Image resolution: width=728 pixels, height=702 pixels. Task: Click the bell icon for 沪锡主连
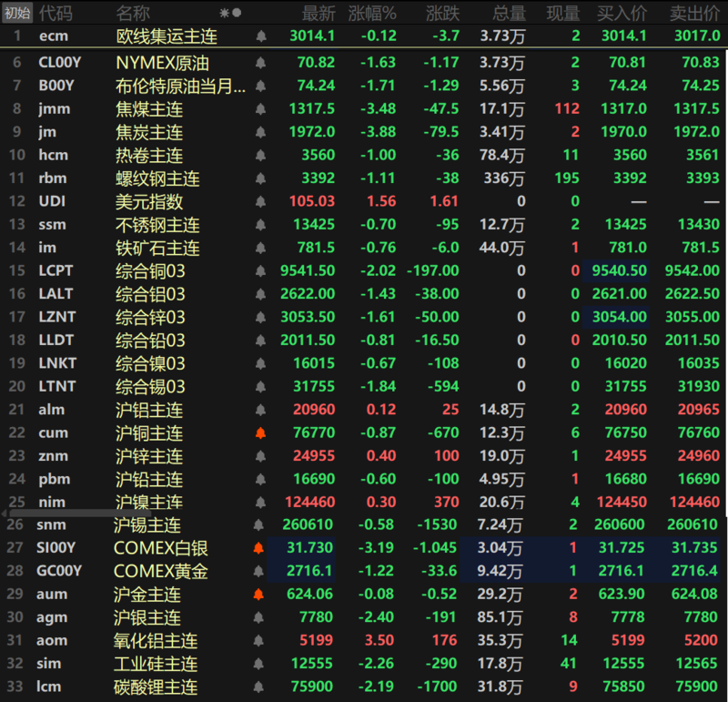click(x=258, y=524)
